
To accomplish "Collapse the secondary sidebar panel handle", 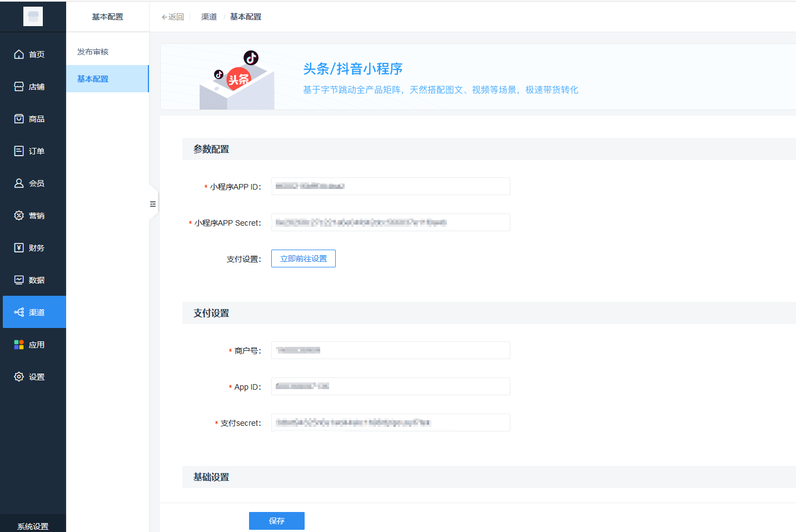I will pos(153,204).
